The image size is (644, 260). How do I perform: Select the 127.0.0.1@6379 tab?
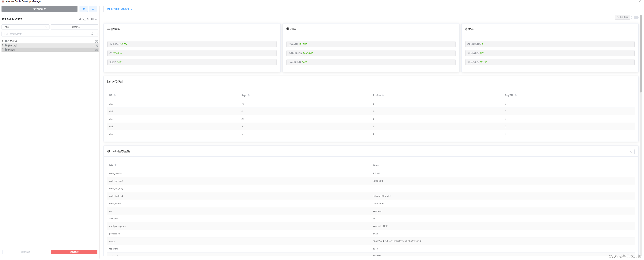(119, 9)
